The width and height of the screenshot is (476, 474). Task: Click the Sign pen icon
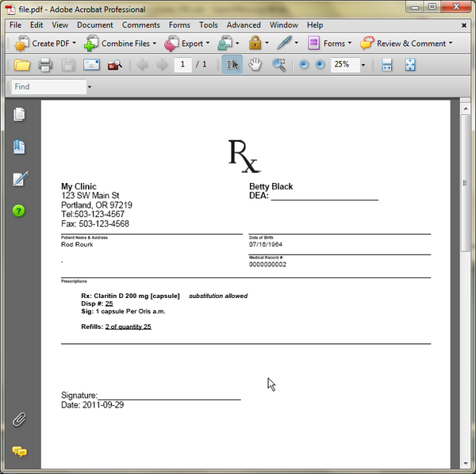click(x=284, y=43)
